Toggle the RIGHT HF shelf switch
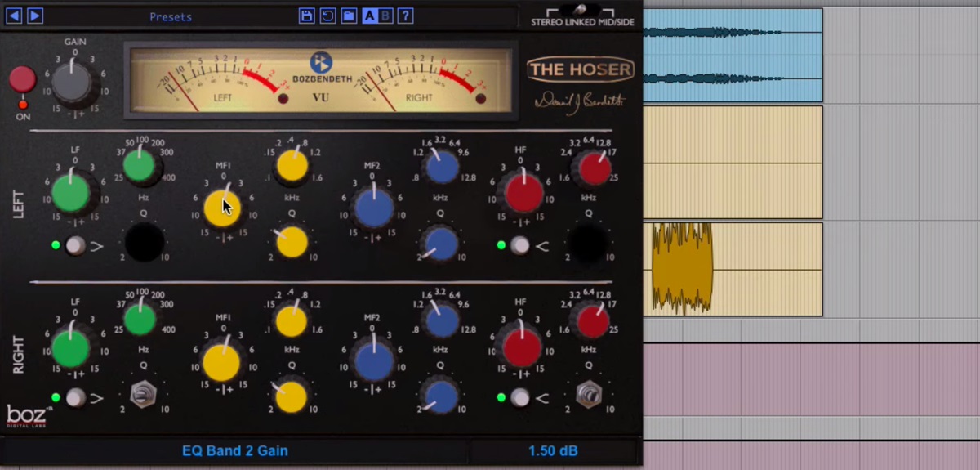The image size is (980, 470). pyautogui.click(x=519, y=398)
